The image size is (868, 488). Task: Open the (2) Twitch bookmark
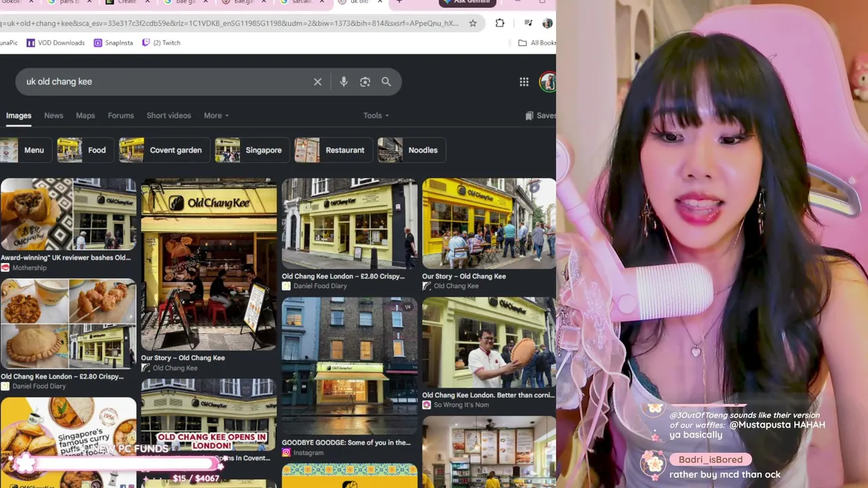[161, 43]
